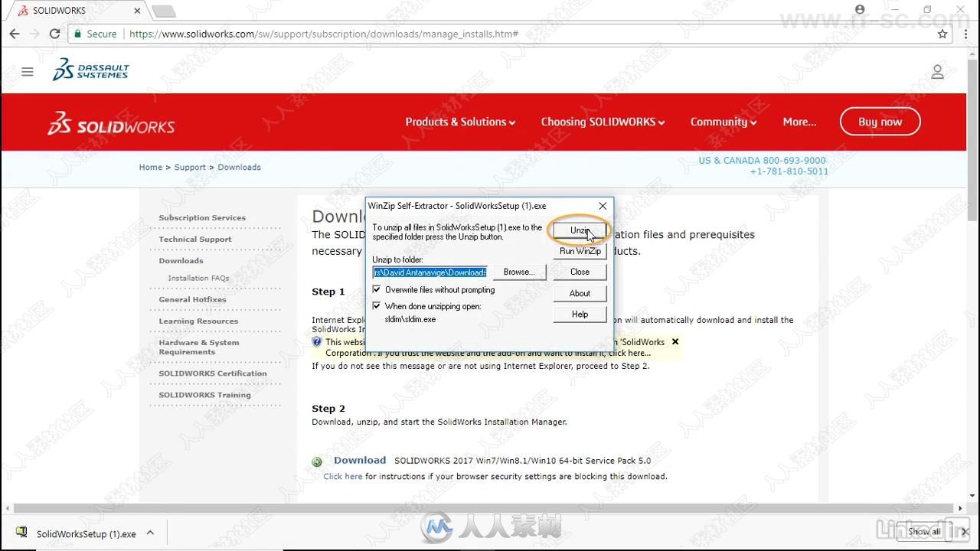The image size is (980, 551).
Task: Click the Close button in WinZip dialog
Action: 580,272
